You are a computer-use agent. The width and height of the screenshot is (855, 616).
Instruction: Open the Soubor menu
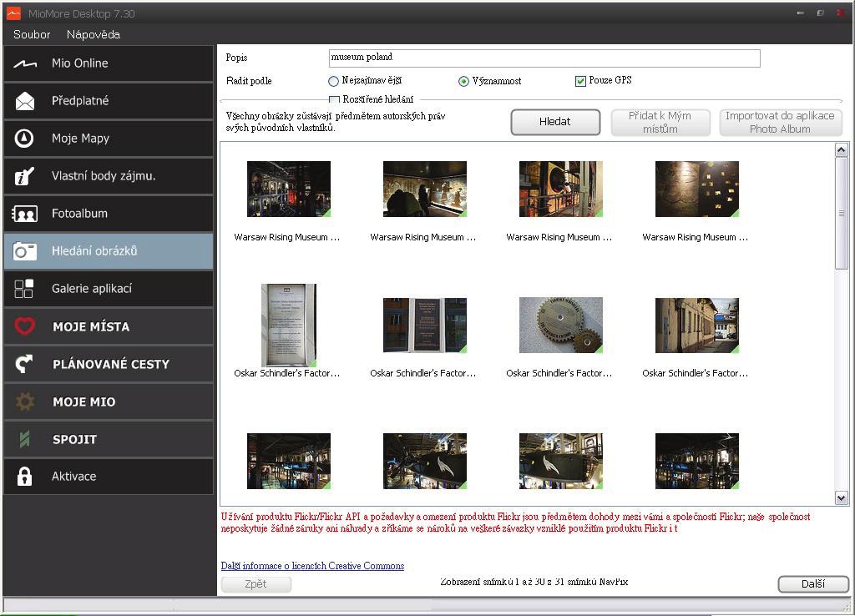(32, 34)
